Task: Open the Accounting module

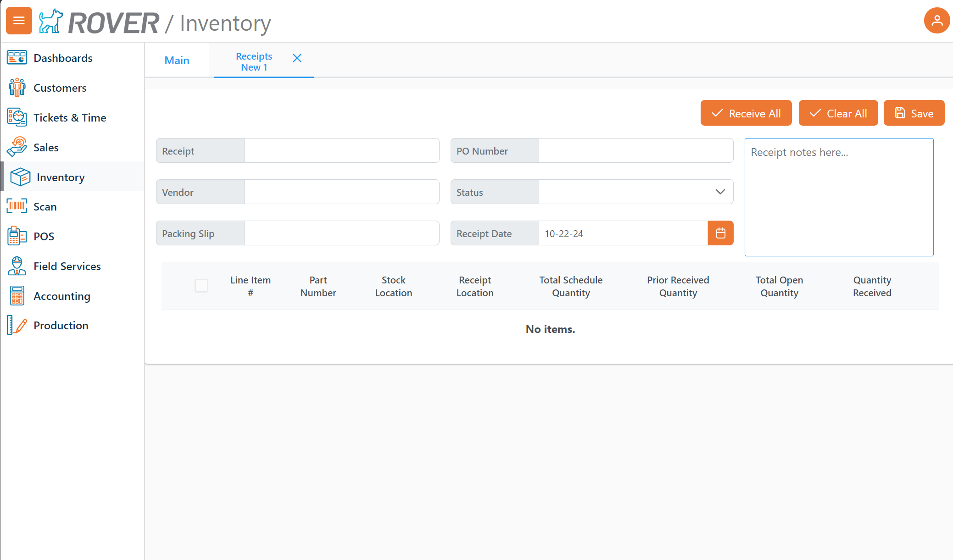Action: click(61, 296)
